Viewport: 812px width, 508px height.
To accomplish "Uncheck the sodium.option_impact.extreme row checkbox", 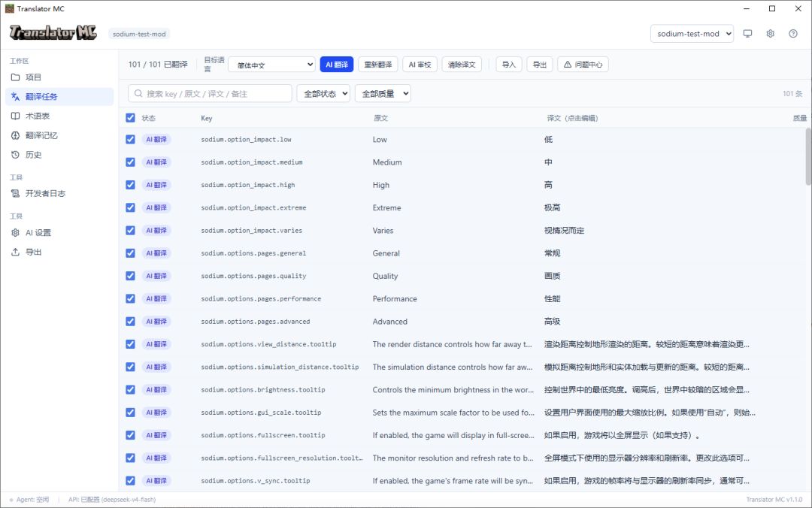I will point(131,207).
